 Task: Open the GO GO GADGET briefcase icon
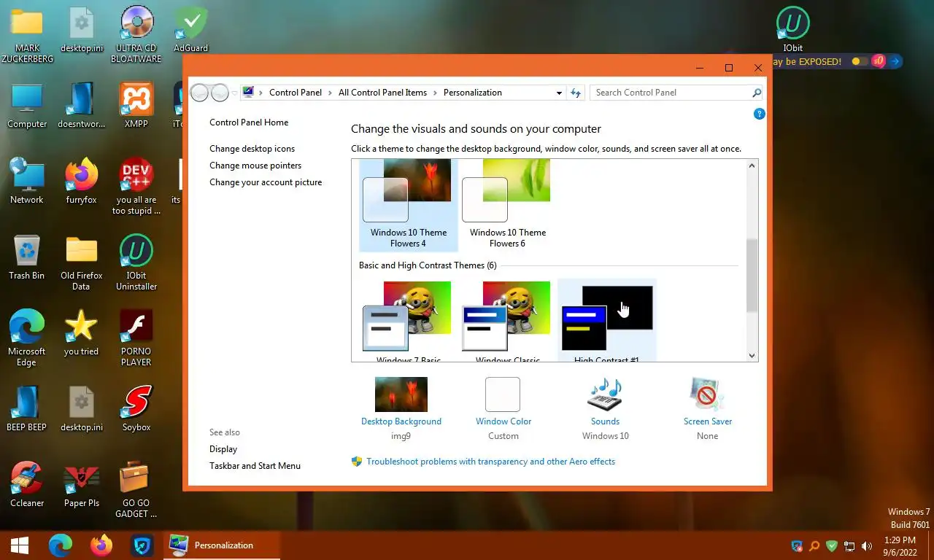[136, 490]
